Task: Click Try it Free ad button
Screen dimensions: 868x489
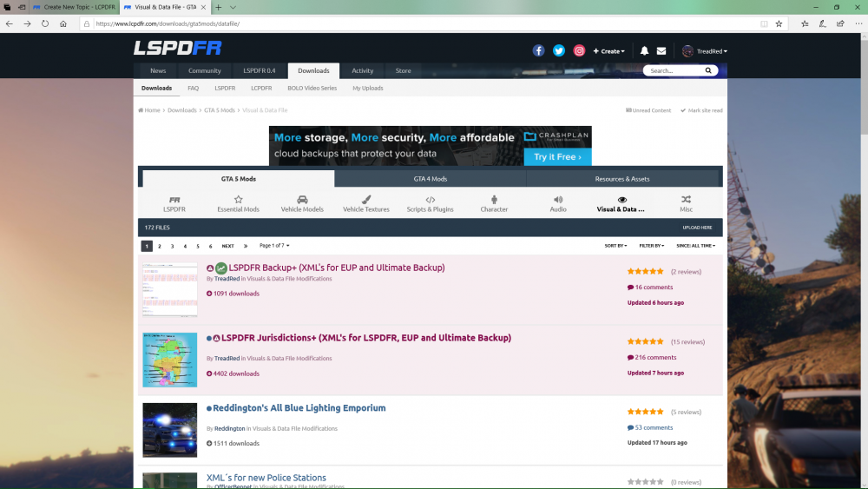Action: coord(557,156)
